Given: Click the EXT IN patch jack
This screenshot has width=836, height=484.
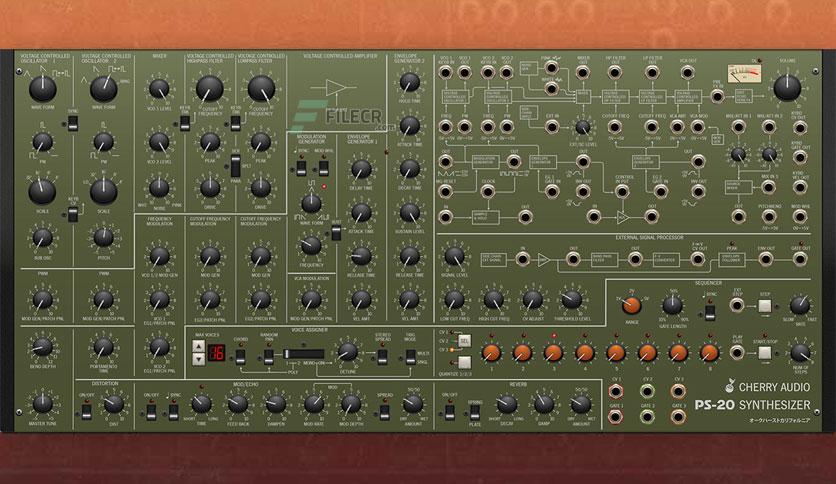Looking at the screenshot, I should pos(552,127).
